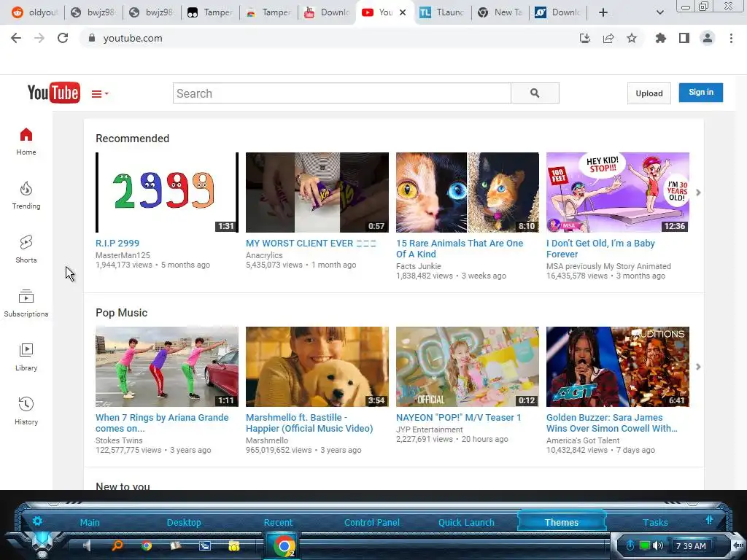The image size is (747, 560).
Task: Open the Chrome profile avatar icon
Action: pyautogui.click(x=708, y=38)
